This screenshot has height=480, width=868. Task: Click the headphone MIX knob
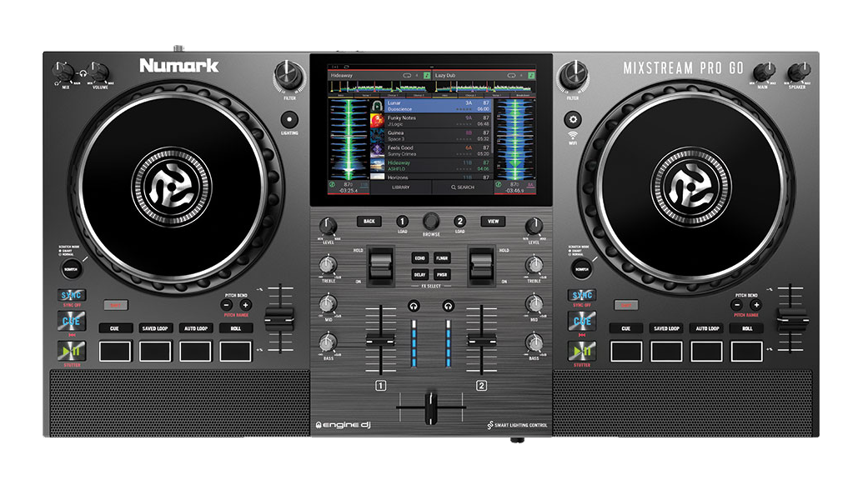tap(63, 72)
